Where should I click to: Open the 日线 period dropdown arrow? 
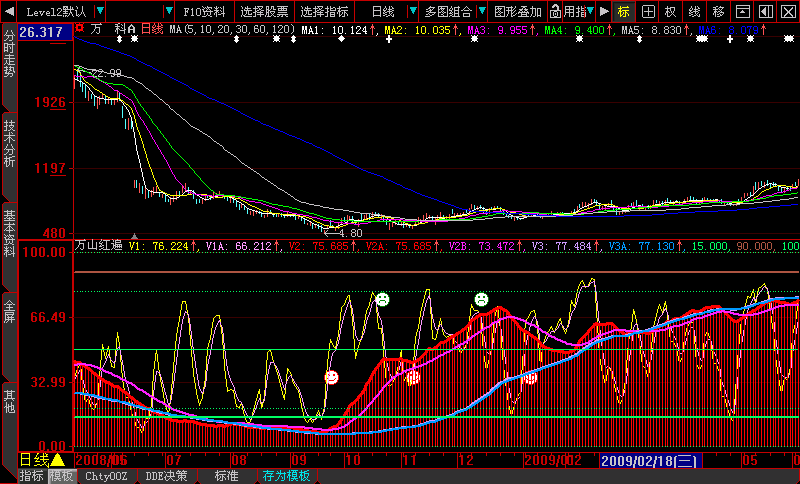413,11
